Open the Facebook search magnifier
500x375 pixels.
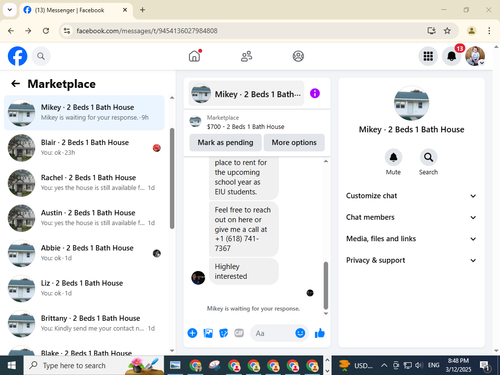click(x=41, y=56)
